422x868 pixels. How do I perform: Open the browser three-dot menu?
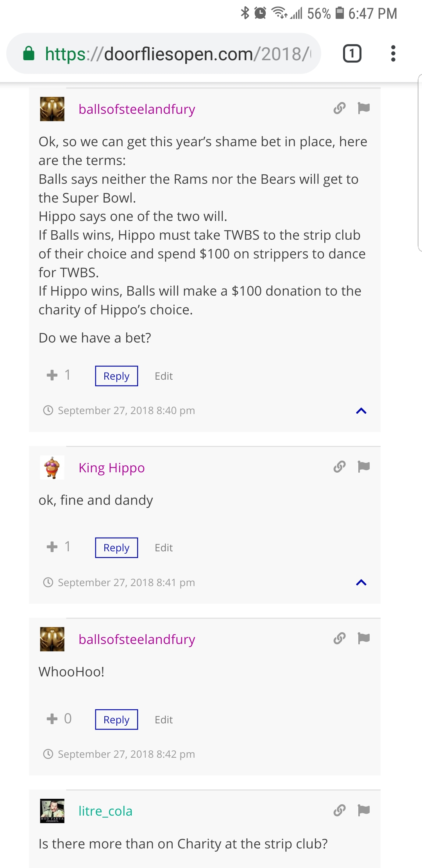pos(393,54)
